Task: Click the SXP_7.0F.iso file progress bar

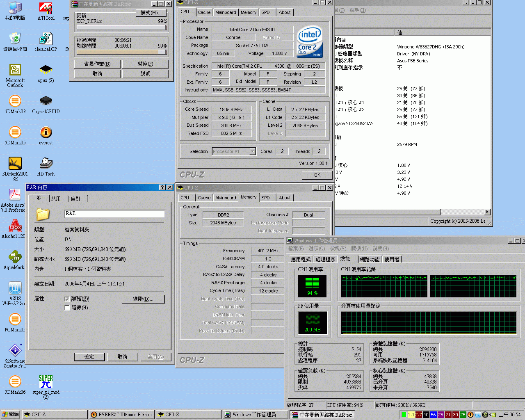Action: point(121,28)
